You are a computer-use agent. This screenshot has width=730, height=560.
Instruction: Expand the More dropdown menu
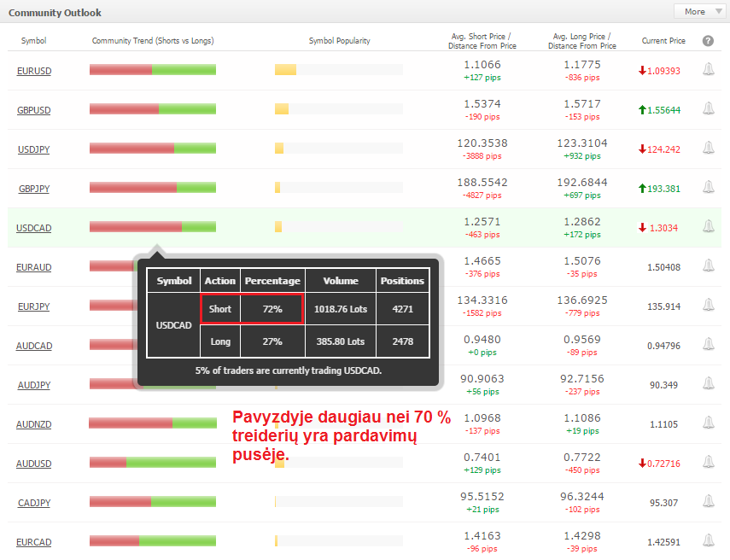[699, 12]
